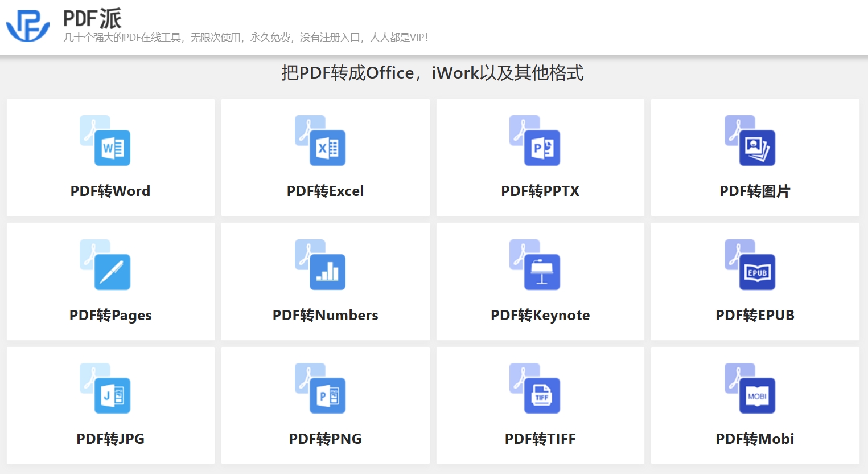Viewport: 868px width, 474px height.
Task: Click the PDF to Excel icon
Action: click(320, 141)
